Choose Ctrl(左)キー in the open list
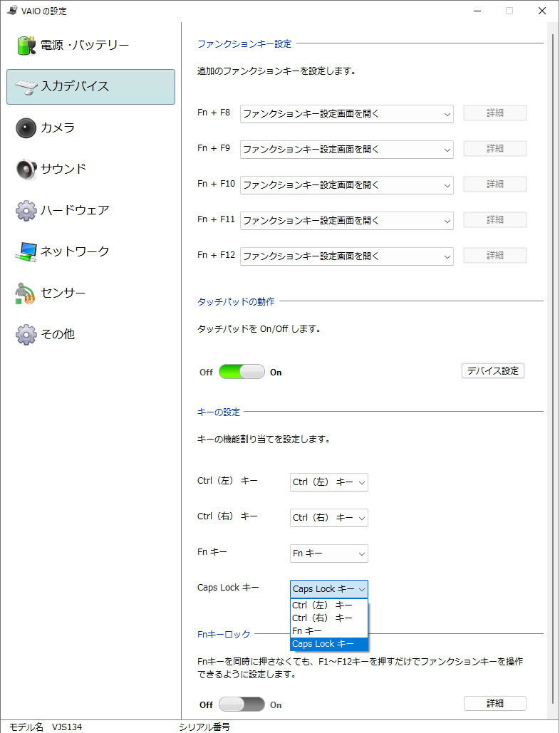 coord(329,605)
